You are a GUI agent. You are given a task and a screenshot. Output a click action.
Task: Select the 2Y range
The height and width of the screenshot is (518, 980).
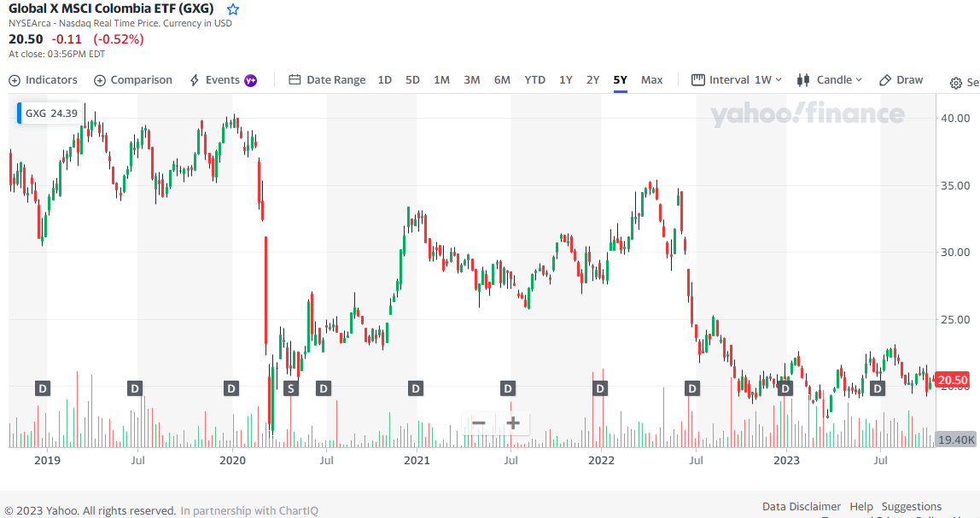pyautogui.click(x=593, y=80)
